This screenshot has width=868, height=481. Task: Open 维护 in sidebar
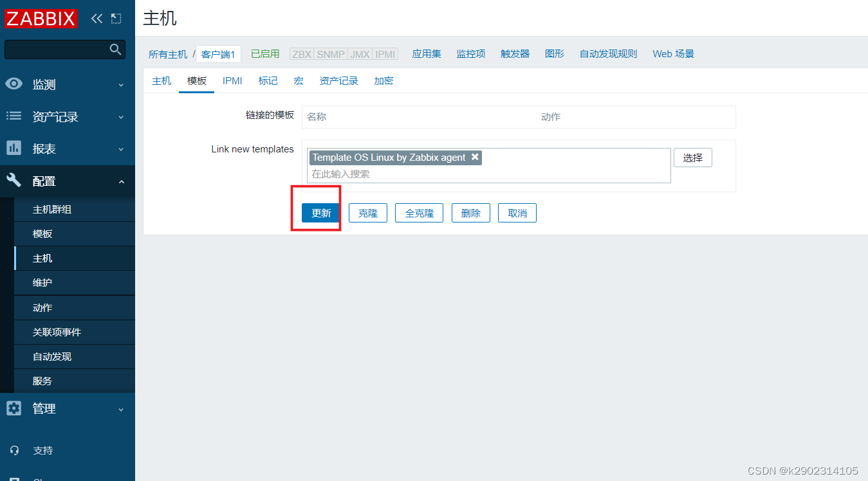74,283
